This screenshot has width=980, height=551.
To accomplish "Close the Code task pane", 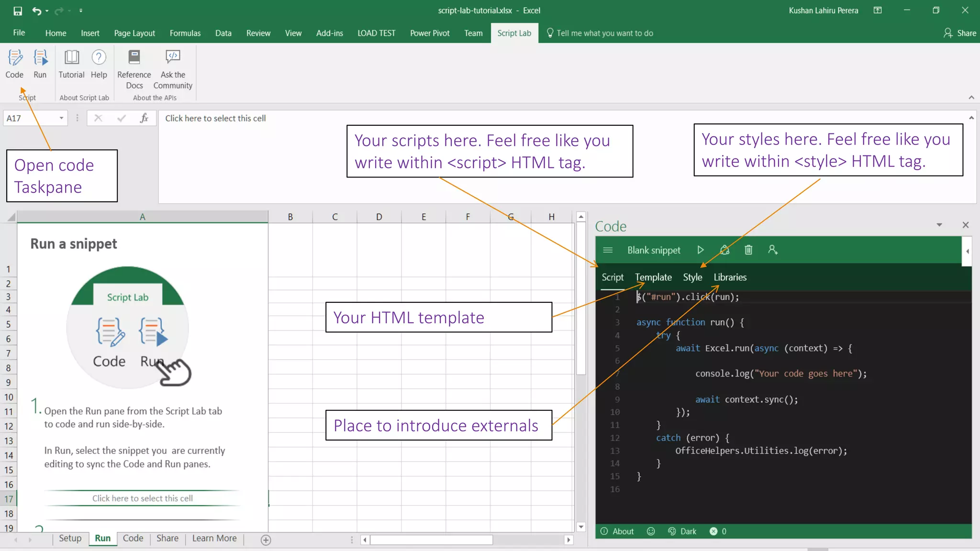I will tap(965, 225).
